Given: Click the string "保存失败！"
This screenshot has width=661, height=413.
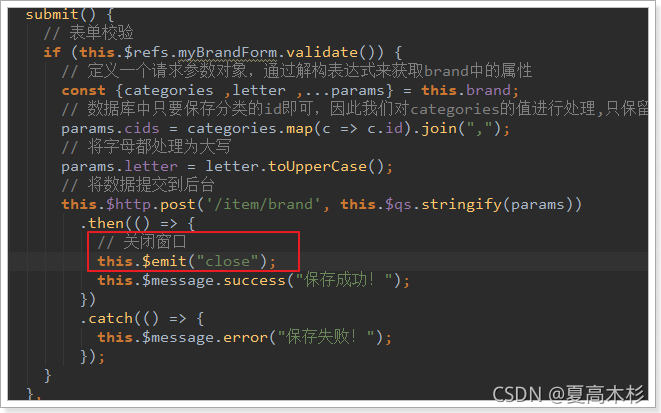Looking at the screenshot, I should pos(326,337).
